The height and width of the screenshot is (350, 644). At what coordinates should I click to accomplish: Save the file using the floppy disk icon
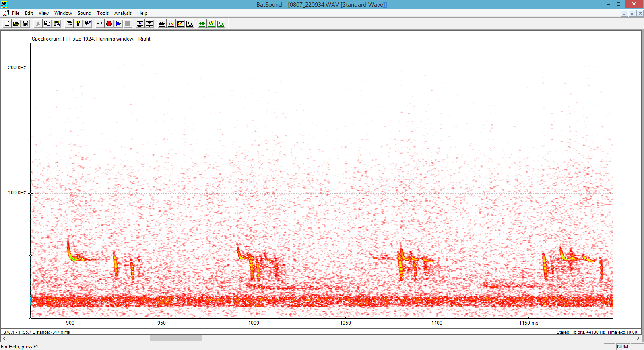[25, 24]
